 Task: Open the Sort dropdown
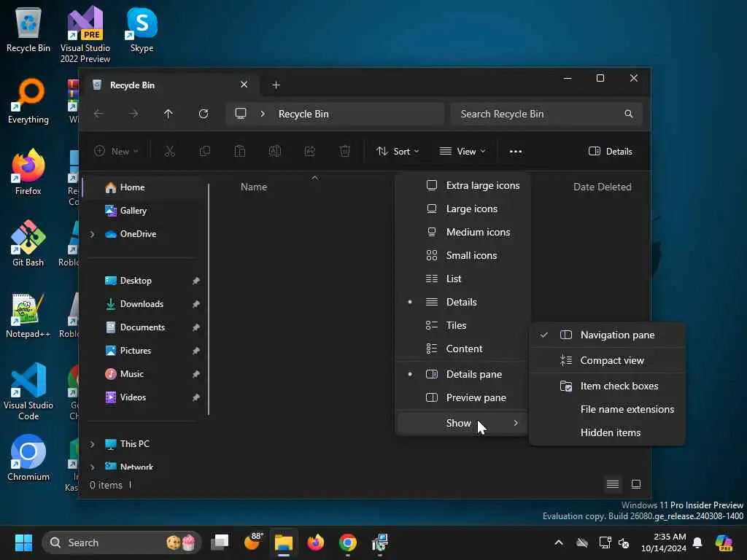click(x=398, y=152)
